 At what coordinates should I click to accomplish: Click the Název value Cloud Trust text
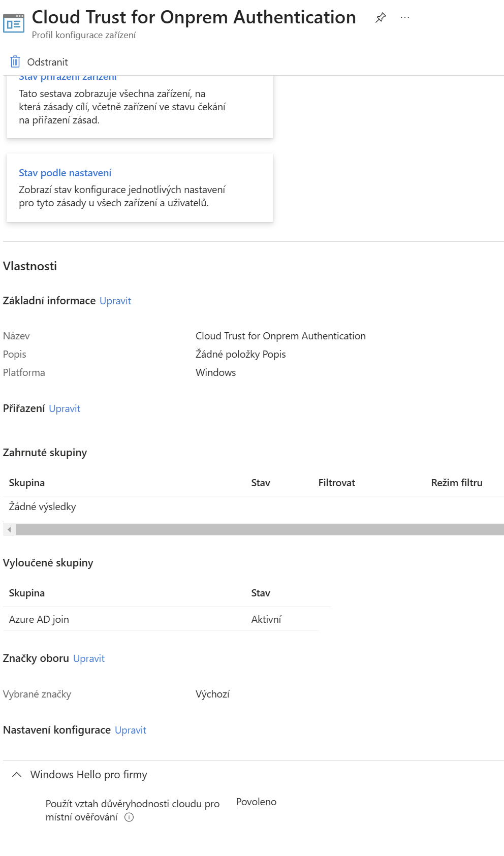(280, 336)
